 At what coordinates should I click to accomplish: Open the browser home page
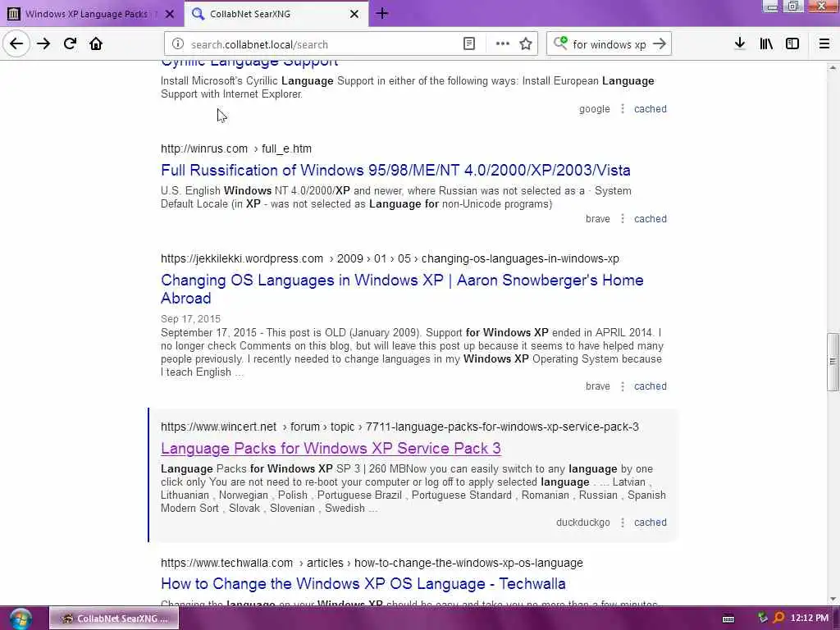(96, 44)
